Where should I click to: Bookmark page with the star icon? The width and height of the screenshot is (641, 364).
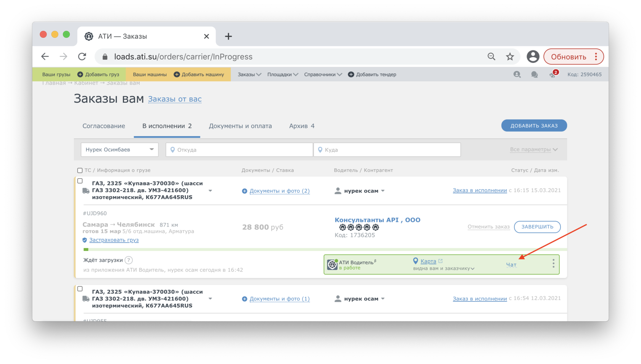tap(510, 56)
